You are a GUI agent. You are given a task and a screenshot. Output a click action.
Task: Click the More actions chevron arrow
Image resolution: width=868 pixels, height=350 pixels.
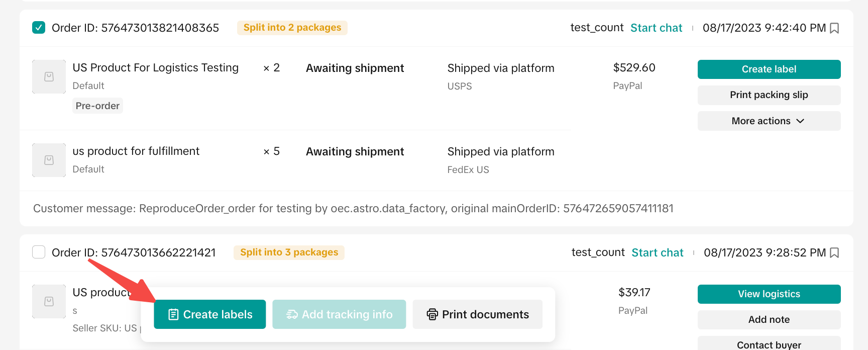pyautogui.click(x=800, y=121)
